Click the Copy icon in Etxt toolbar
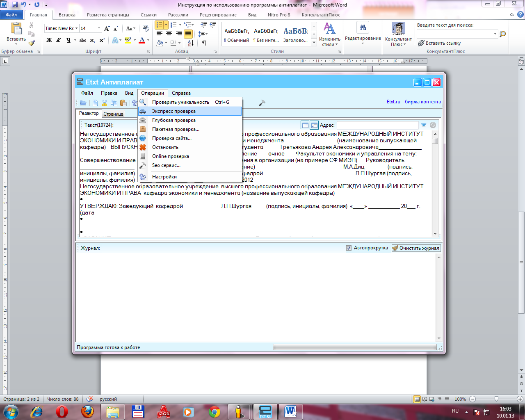Image resolution: width=525 pixels, height=420 pixels. click(114, 103)
